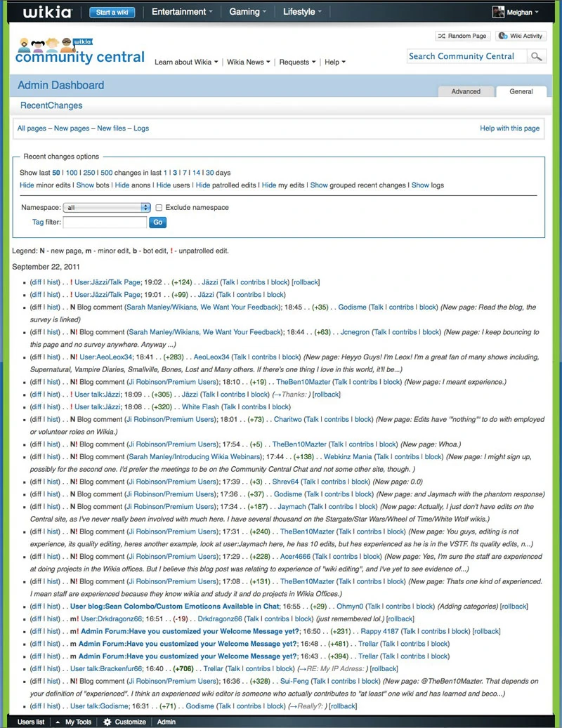Hide anons in recent changes
The width and height of the screenshot is (562, 728).
(122, 185)
